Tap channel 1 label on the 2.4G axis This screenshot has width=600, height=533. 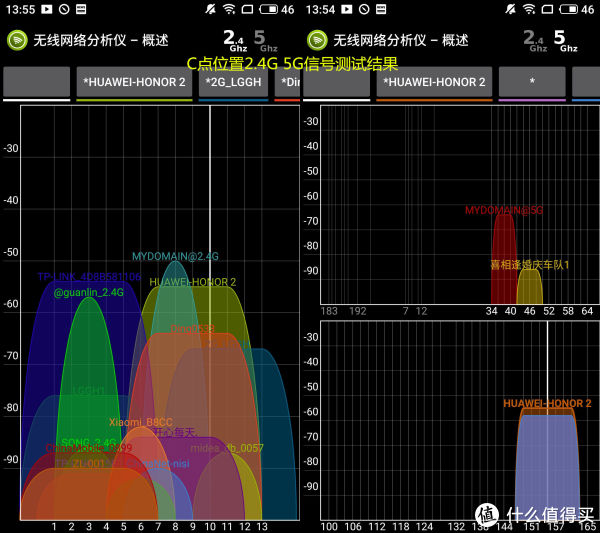tap(54, 526)
